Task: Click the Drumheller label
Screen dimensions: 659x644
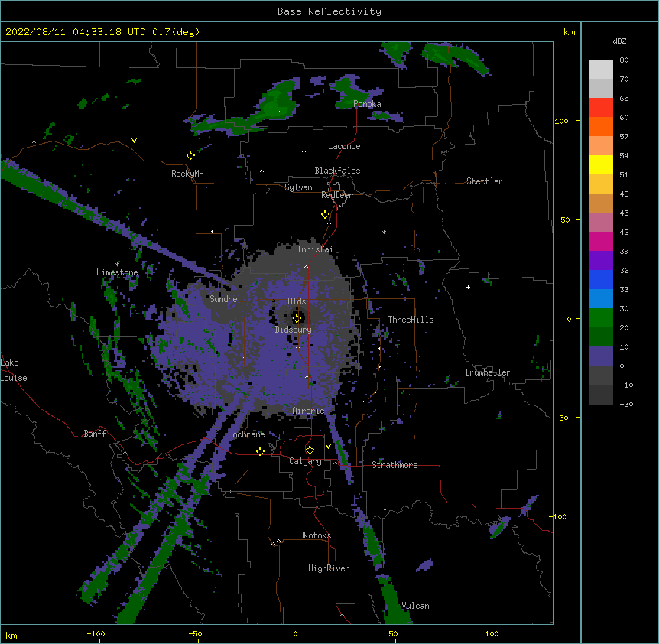Action: [x=488, y=372]
